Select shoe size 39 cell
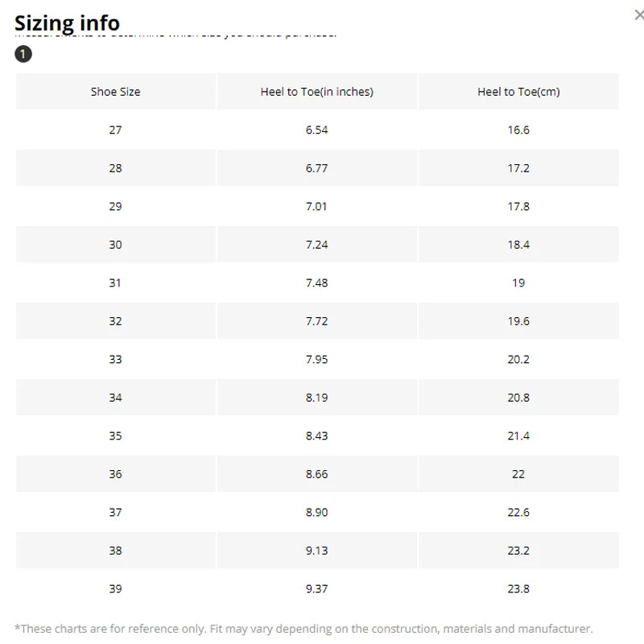644x644 pixels. [x=115, y=588]
